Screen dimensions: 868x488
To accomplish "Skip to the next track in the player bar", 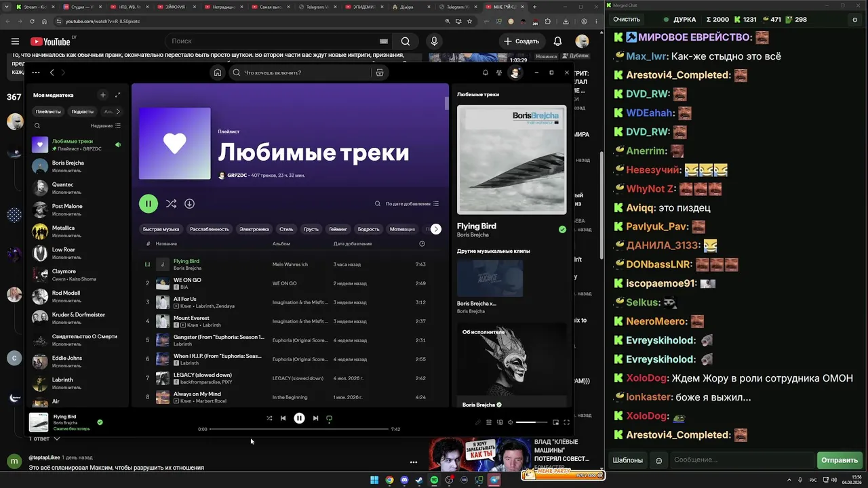I will click(x=315, y=418).
